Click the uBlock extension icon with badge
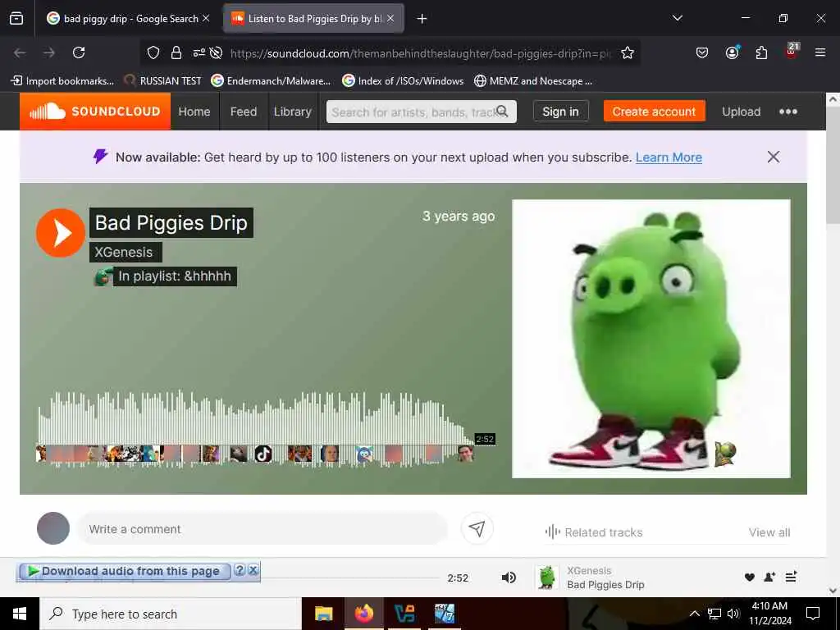The image size is (840, 630). (792, 52)
